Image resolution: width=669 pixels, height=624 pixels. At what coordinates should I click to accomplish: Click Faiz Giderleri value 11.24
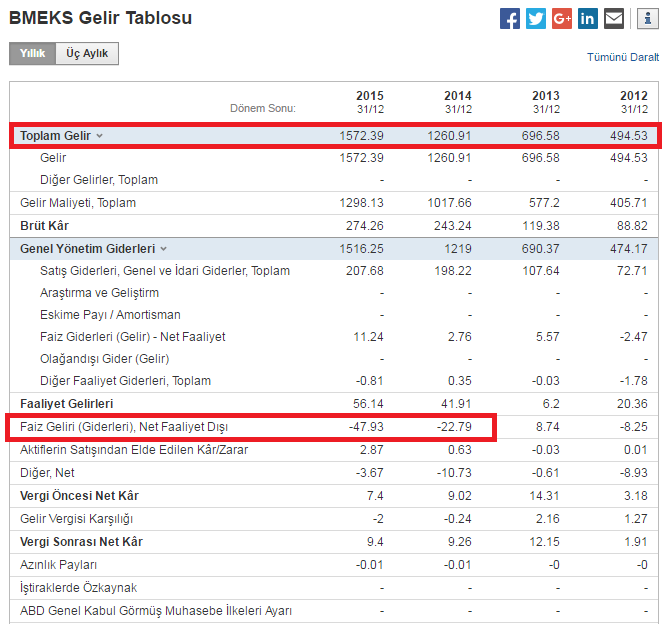368,337
